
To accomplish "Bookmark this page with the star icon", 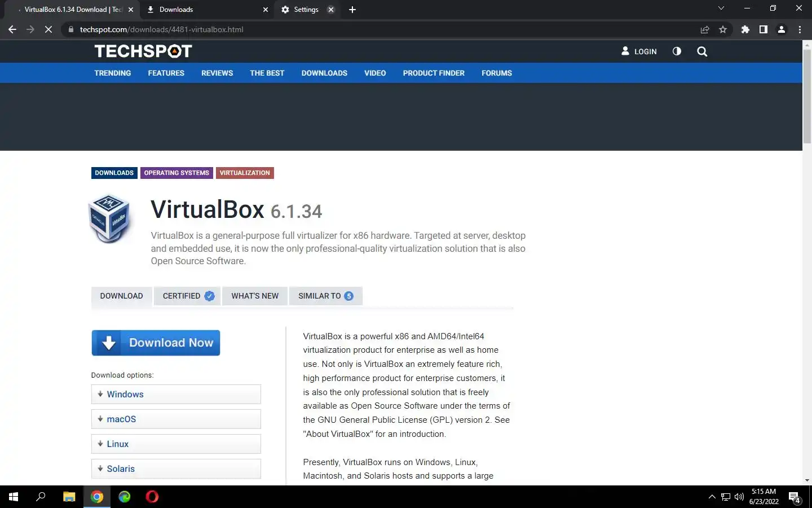I will click(723, 29).
